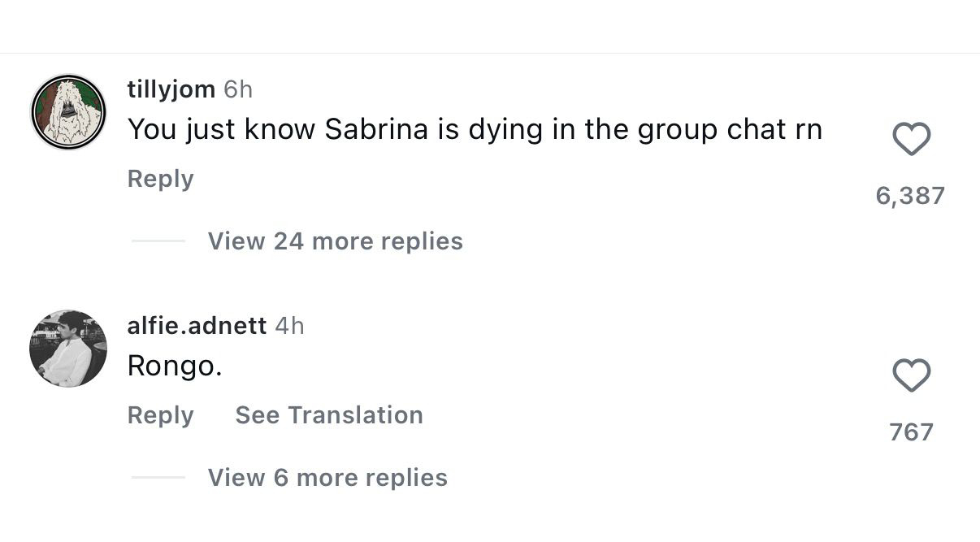This screenshot has width=980, height=542.
Task: Click the dash line beside View 24 more replies
Action: pos(158,241)
